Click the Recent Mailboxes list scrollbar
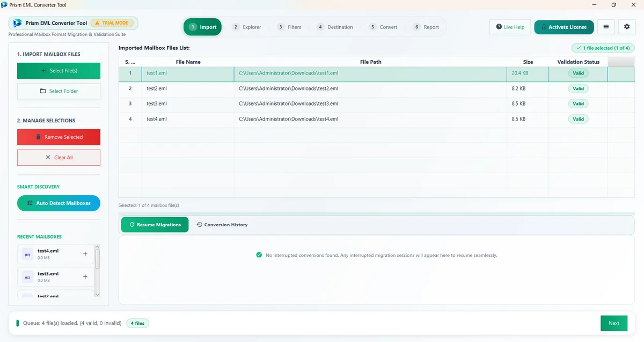644x342 pixels. pos(97,259)
